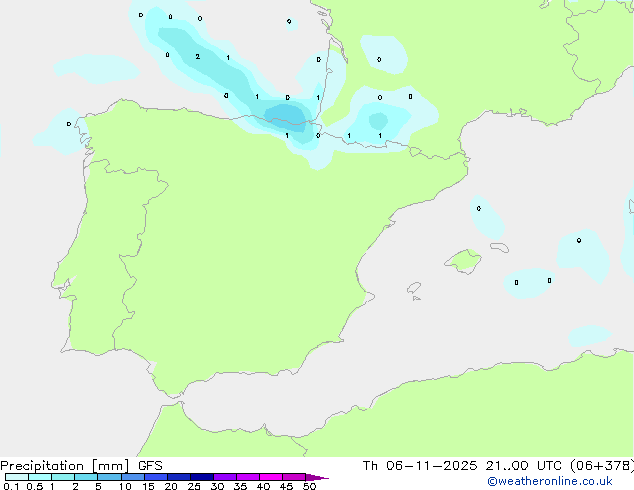634x490 pixels.
Task: Click the 'GFS' model label
Action: [x=150, y=466]
